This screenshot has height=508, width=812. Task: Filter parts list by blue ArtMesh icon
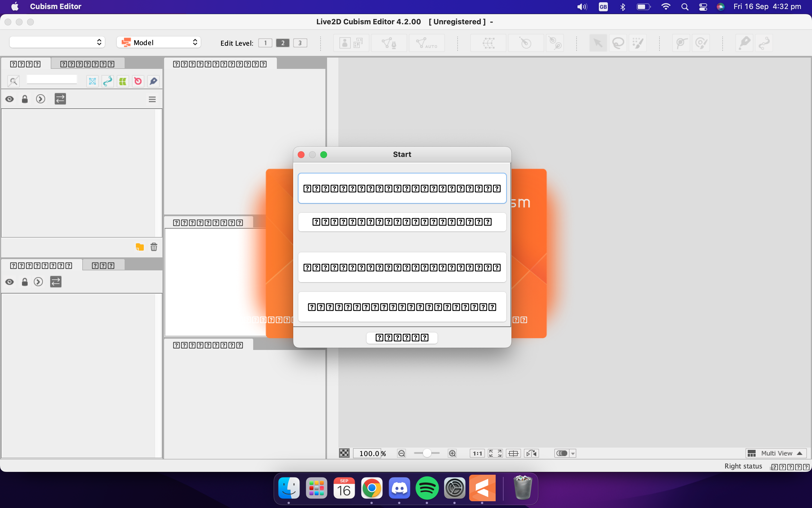(92, 81)
